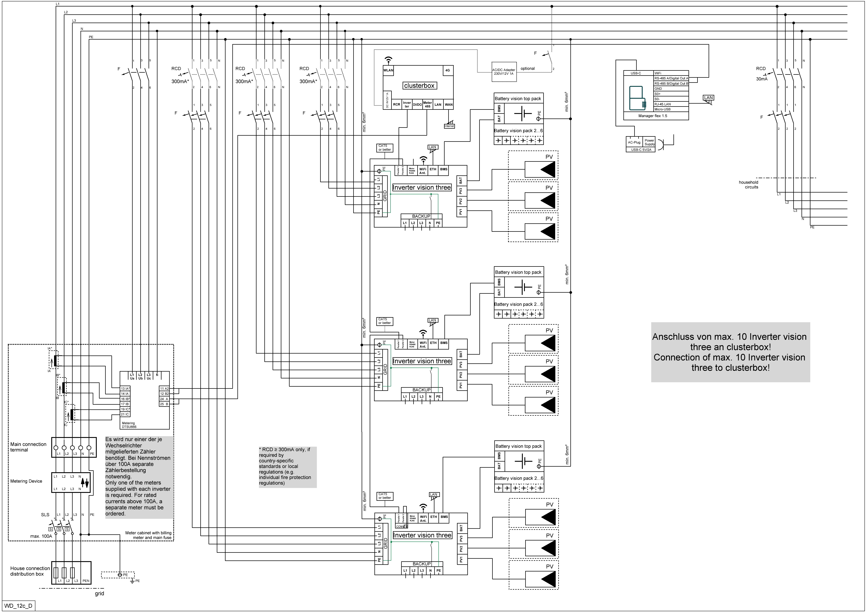Select the AC/DC Adapter 230V/12V box

click(x=504, y=72)
